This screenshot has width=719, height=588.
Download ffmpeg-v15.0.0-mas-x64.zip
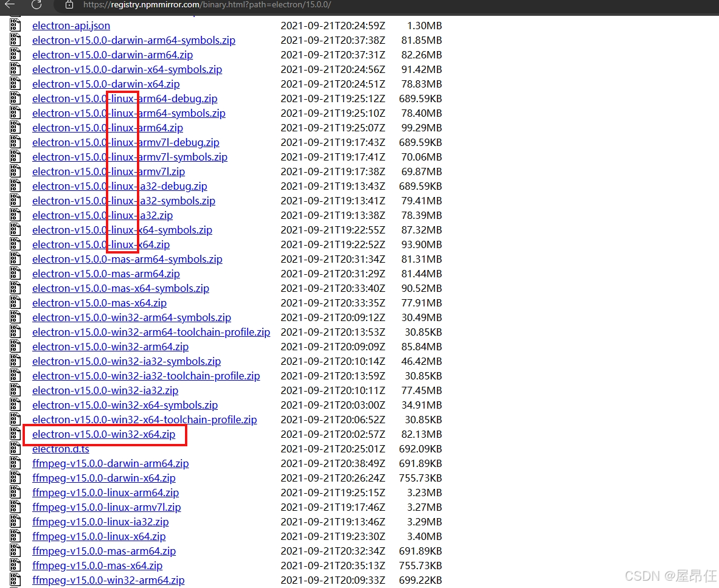[x=97, y=566]
